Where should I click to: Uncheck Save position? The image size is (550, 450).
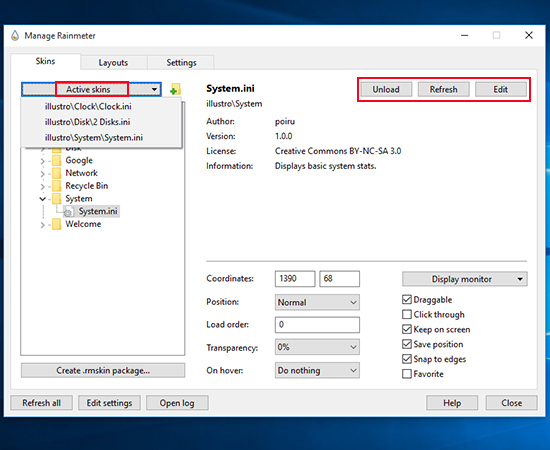407,344
